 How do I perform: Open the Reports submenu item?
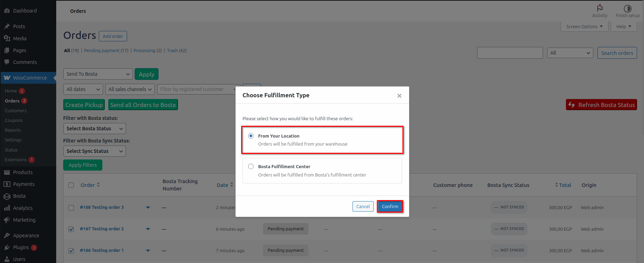click(x=13, y=130)
